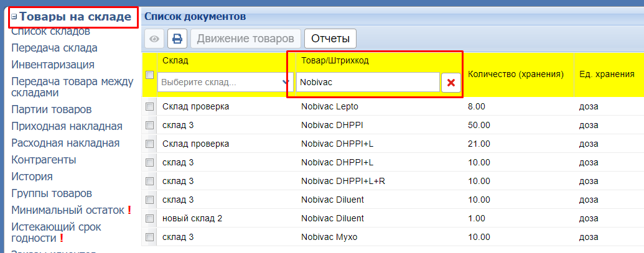Screen dimensions: 644x253
Task: Click the printer icon button
Action: pyautogui.click(x=177, y=39)
